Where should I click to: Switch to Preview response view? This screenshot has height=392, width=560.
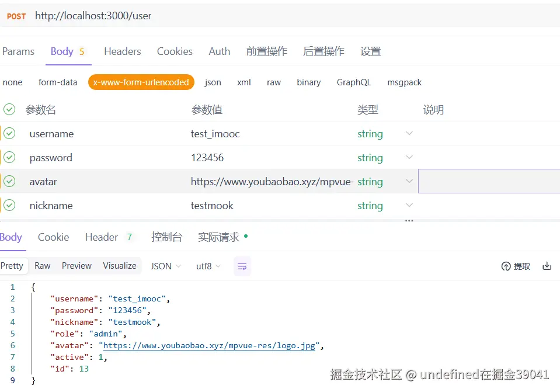point(76,266)
